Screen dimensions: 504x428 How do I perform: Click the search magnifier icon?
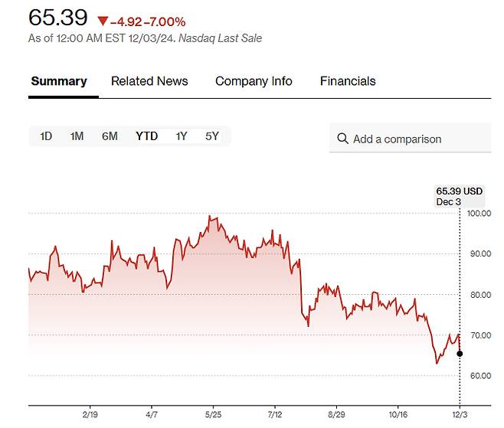click(342, 139)
